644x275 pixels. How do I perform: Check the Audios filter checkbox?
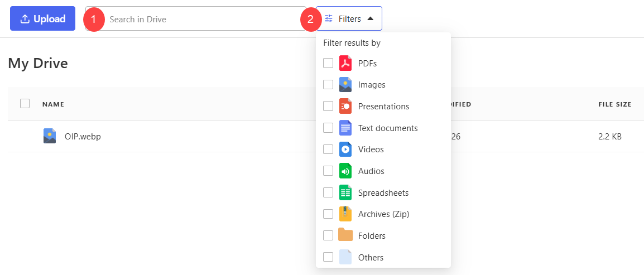328,171
